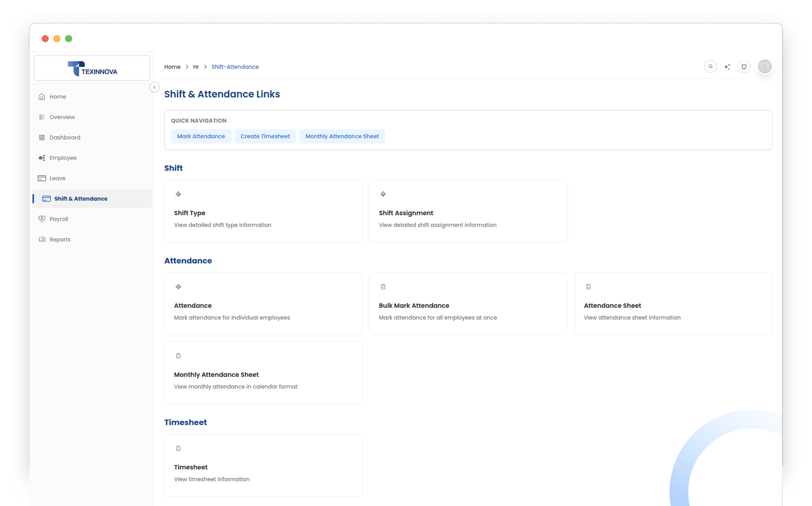This screenshot has height=506, width=812.
Task: Open the Shift Assignment card
Action: 468,211
